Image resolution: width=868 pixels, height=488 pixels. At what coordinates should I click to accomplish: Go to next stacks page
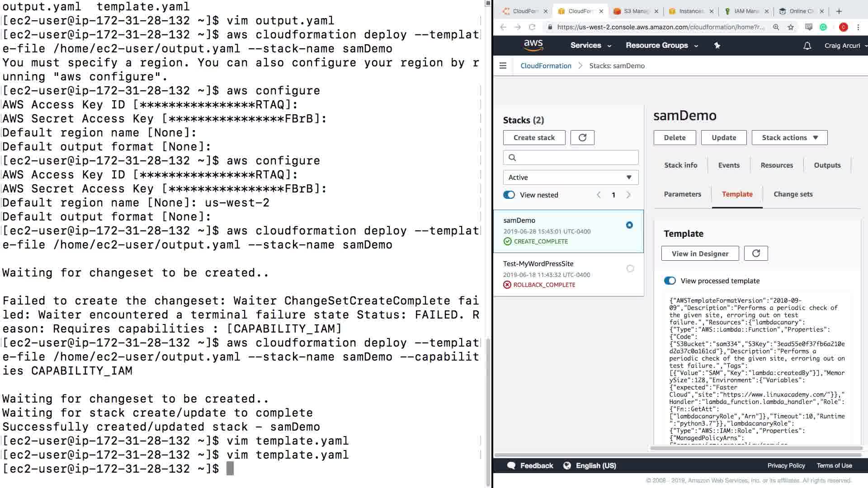tap(628, 195)
